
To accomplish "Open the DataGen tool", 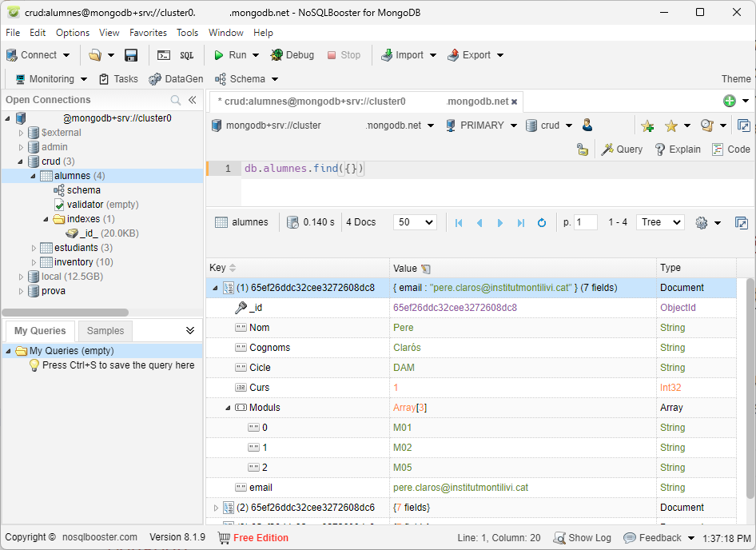I will pos(176,79).
